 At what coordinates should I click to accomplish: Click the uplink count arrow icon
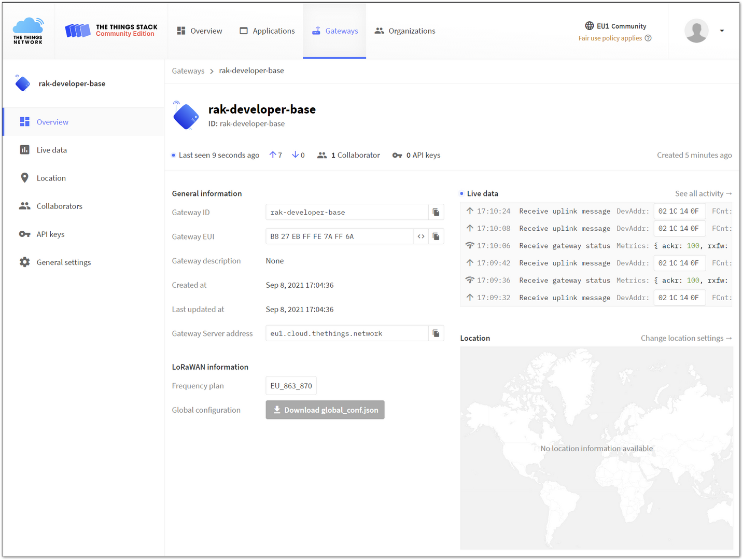(x=273, y=155)
